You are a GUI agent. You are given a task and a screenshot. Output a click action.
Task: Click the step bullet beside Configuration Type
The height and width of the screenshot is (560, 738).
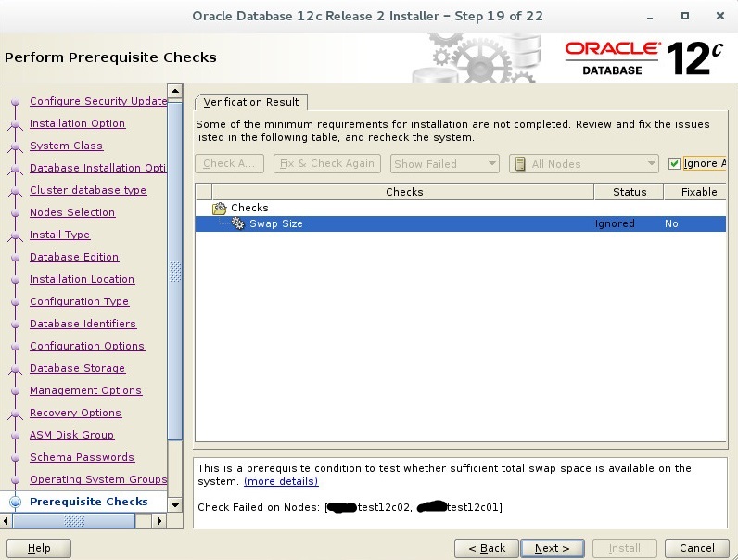(x=16, y=302)
